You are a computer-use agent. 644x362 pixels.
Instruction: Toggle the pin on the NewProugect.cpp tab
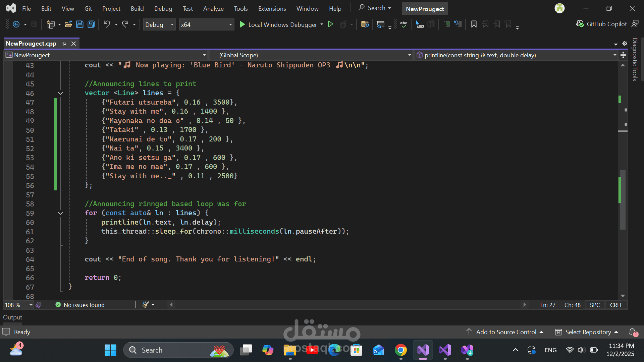(64, 44)
